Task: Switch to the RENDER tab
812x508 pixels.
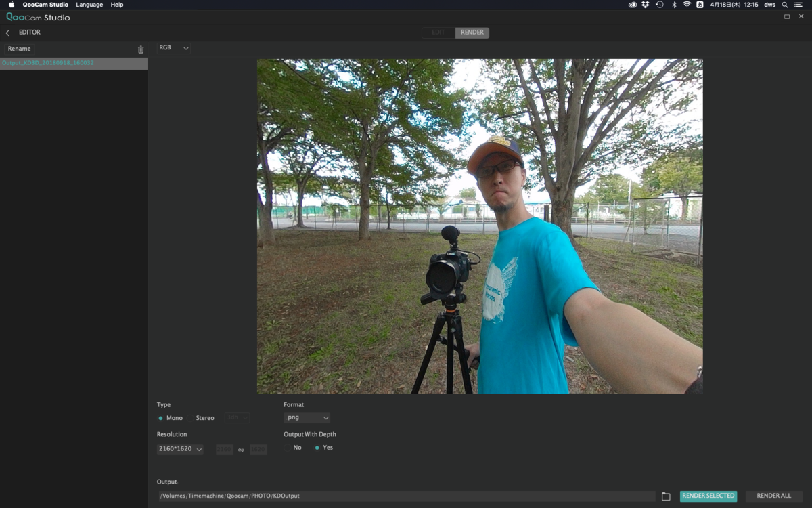Action: click(x=472, y=33)
